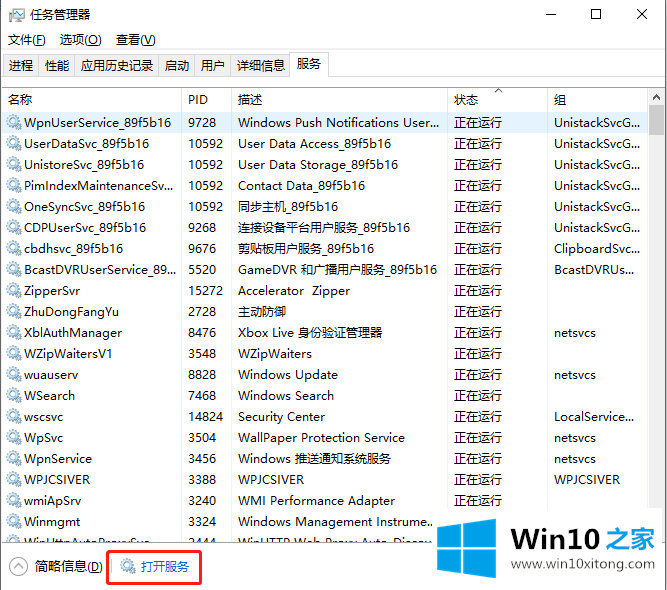
Task: Click the XblAuthManager service gear icon
Action: point(14,332)
